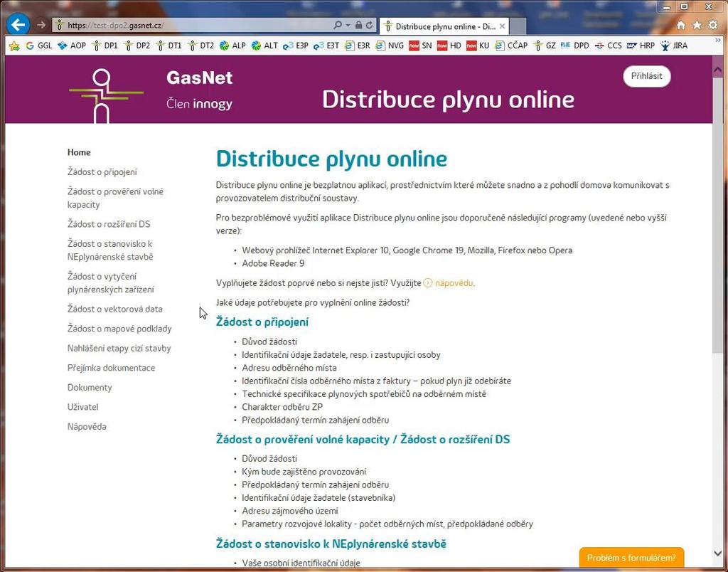The height and width of the screenshot is (572, 728).
Task: Open the CČAP favorite
Action: 511,46
